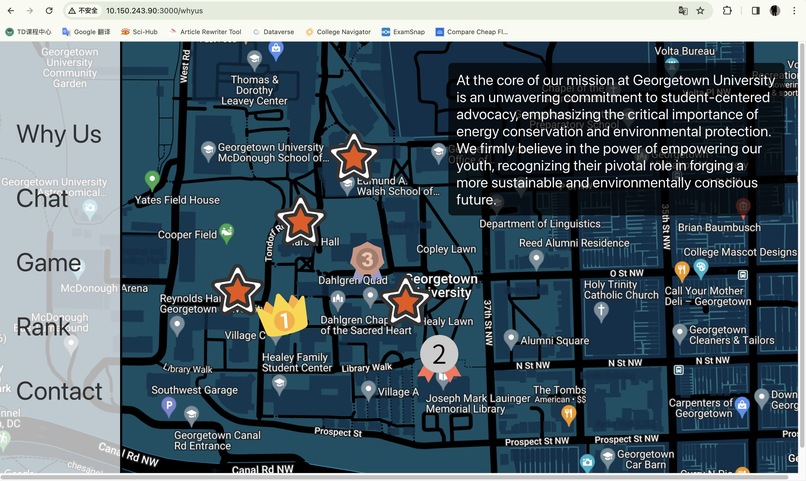Click the Volta Bureau map marker
806x481 pixels.
point(671,64)
